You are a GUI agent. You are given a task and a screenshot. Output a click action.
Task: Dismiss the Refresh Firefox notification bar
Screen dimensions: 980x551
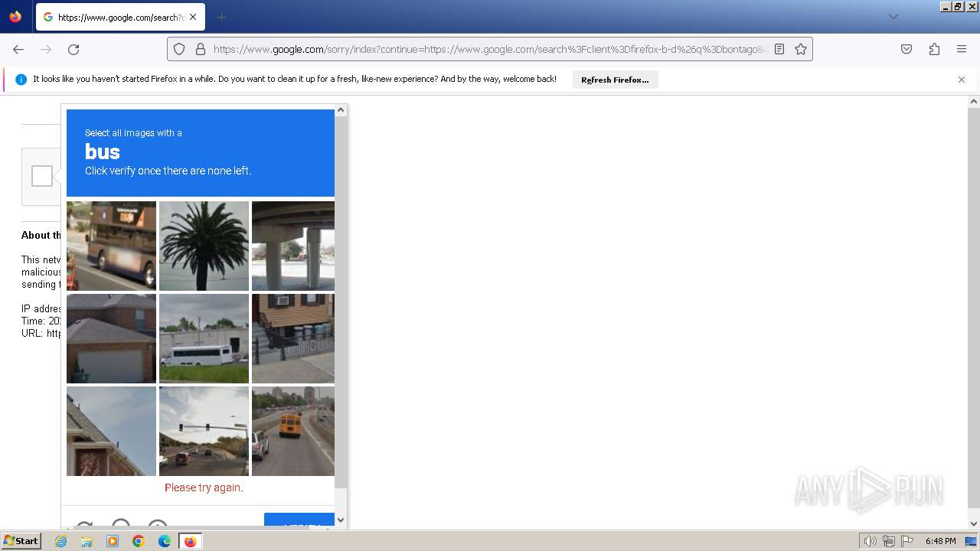coord(962,80)
